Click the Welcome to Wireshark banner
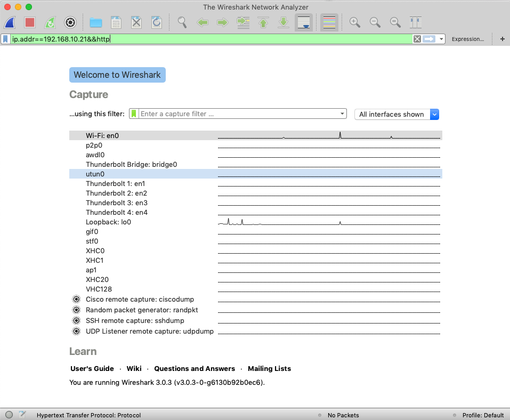Screen dimensions: 510x420 pos(117,75)
